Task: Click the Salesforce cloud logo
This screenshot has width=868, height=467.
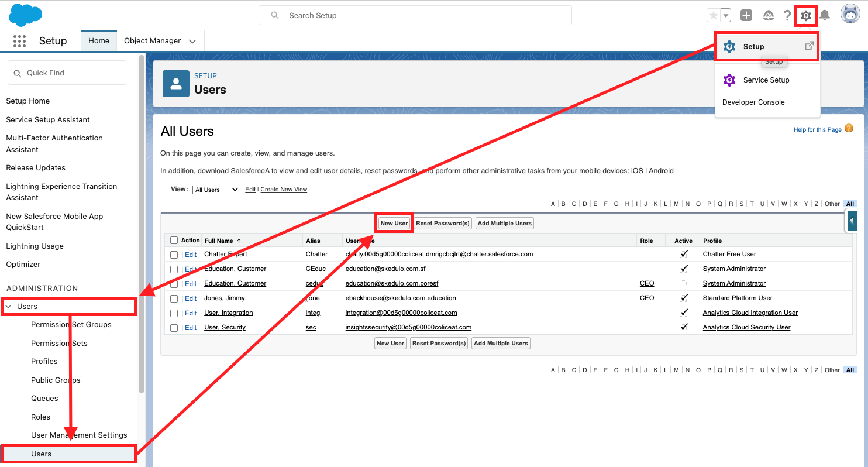Action: (26, 15)
